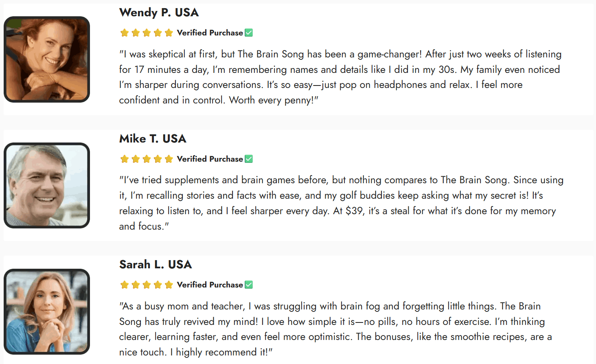This screenshot has width=596, height=364.
Task: Click the green checkmark in Sarah L.'s review
Action: [x=249, y=285]
